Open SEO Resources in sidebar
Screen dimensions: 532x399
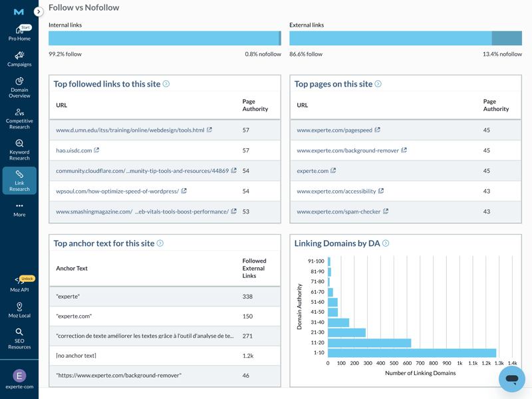[19, 338]
